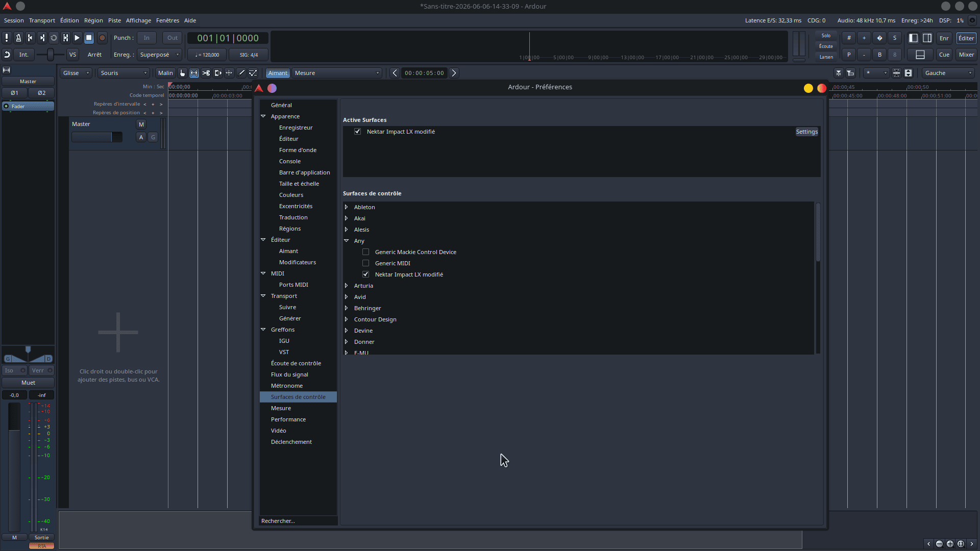The height and width of the screenshot is (551, 980).
Task: Expand the Behringer surfaces group
Action: click(x=347, y=308)
